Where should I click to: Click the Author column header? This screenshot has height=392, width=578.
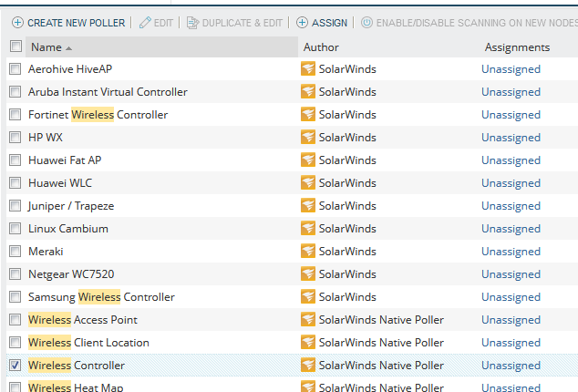coord(321,47)
